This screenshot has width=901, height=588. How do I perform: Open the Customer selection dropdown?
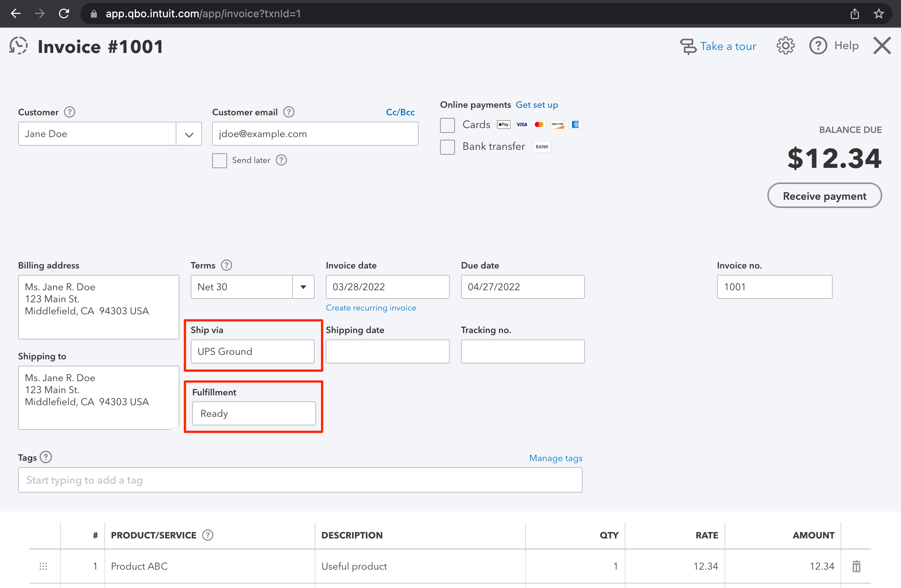point(189,134)
